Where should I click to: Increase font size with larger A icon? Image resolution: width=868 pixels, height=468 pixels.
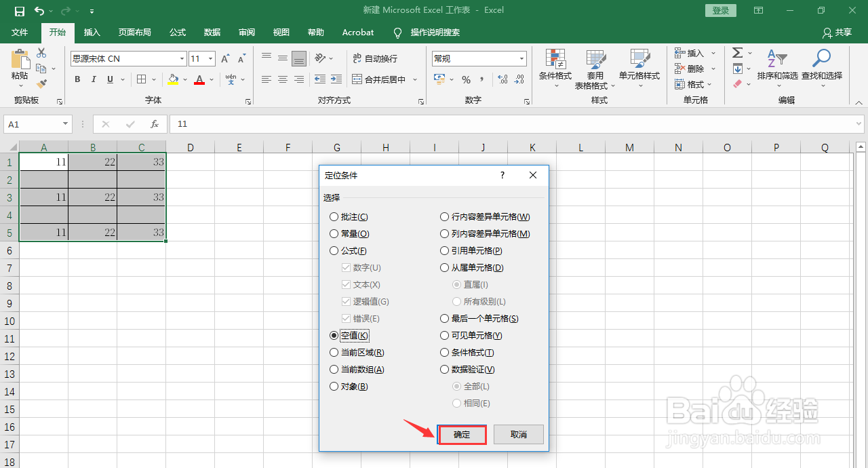point(225,59)
